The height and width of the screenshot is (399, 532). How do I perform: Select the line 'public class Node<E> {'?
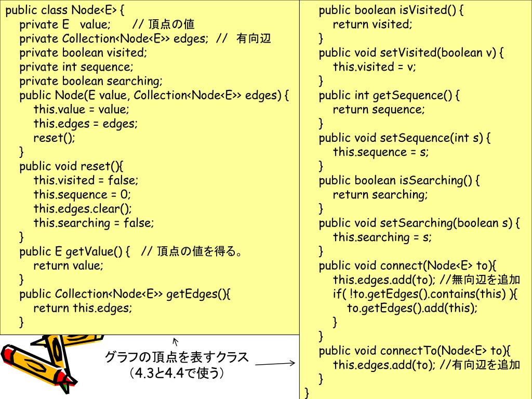pyautogui.click(x=65, y=10)
